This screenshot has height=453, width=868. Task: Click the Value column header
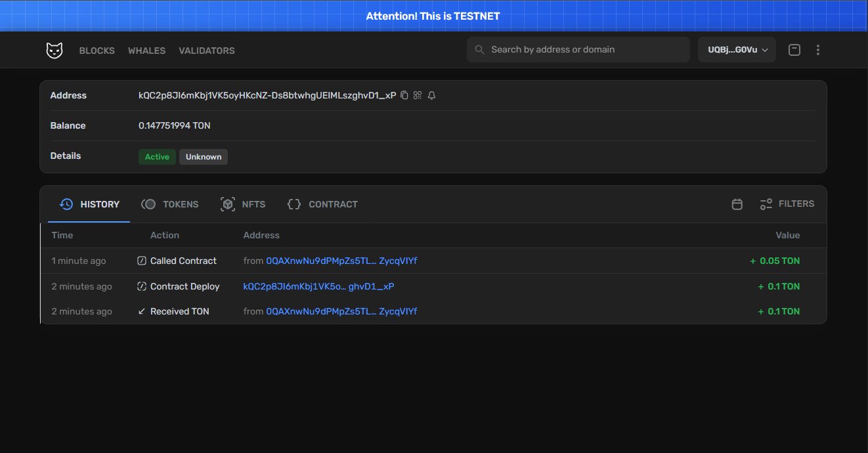pos(788,235)
